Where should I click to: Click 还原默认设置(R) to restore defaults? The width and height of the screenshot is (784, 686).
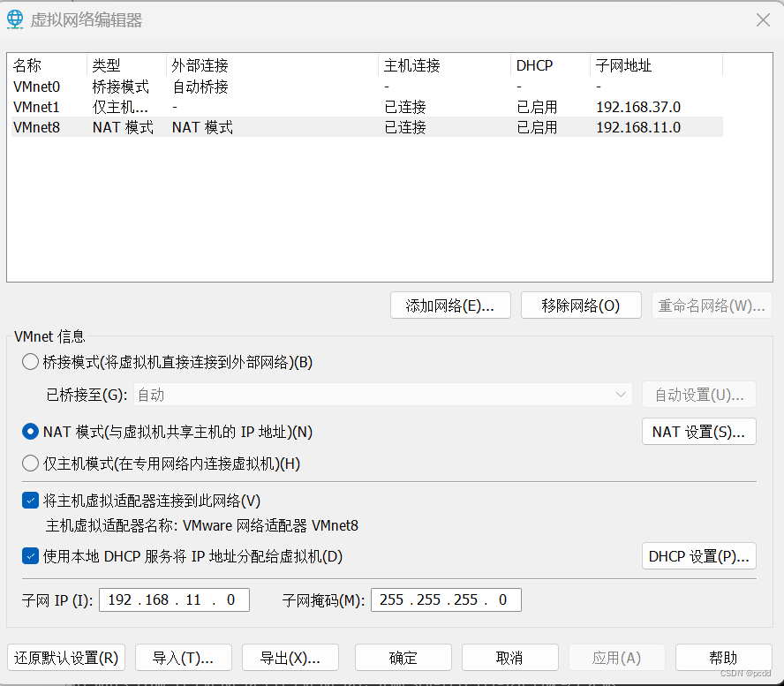point(65,657)
